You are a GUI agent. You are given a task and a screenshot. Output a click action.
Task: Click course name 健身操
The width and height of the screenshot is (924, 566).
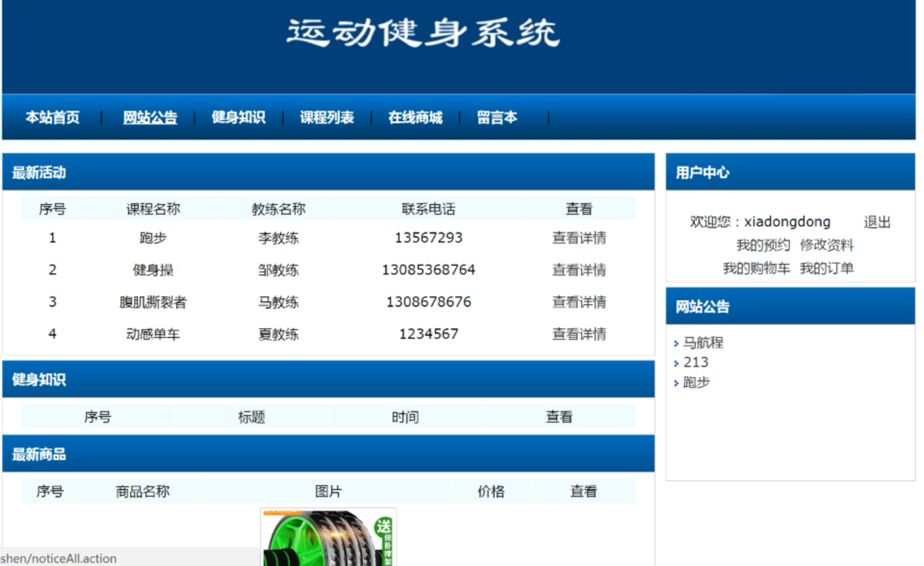(x=153, y=270)
